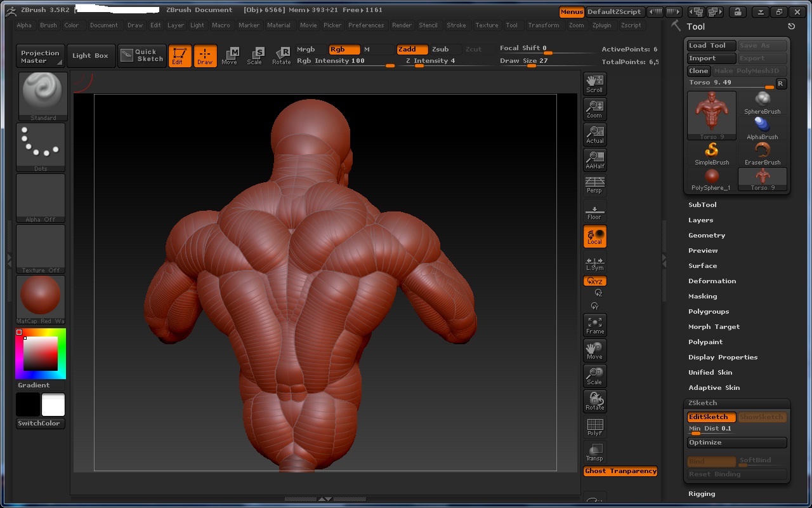Open the Preferences menu

[x=366, y=25]
